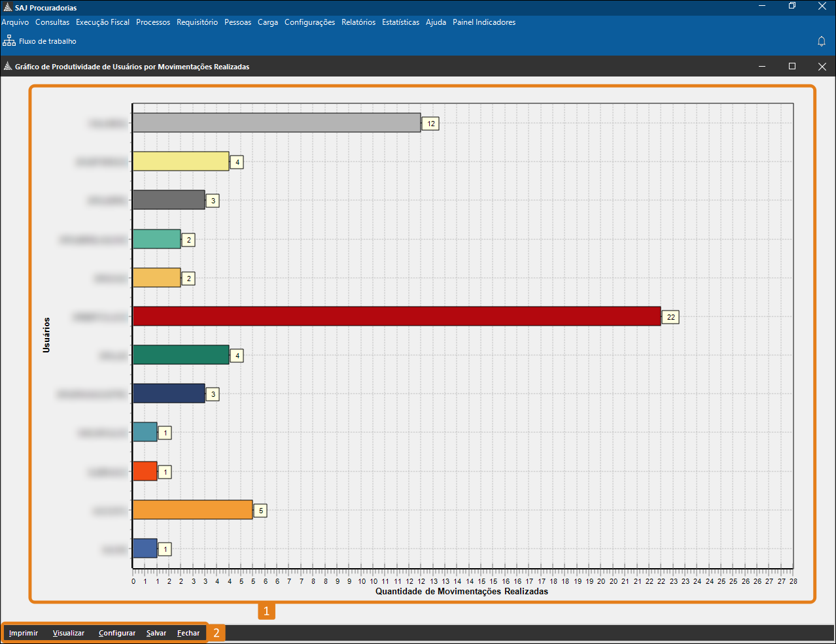Click the Fechar button
Screen dimensions: 836x644
pos(188,633)
